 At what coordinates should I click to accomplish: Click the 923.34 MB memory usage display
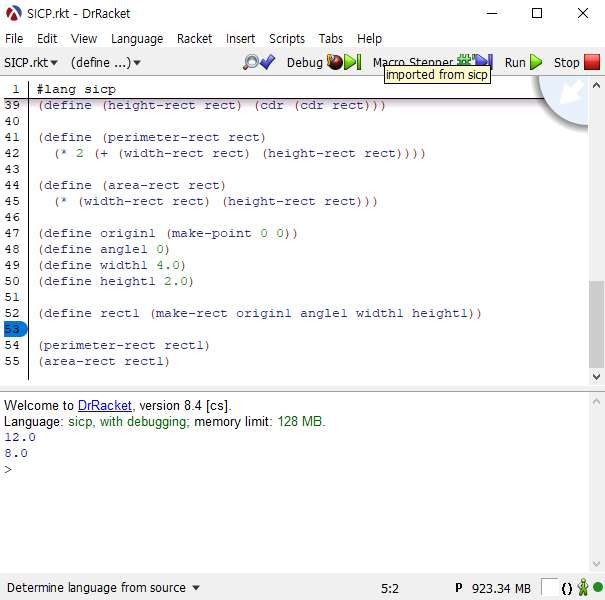pos(501,588)
